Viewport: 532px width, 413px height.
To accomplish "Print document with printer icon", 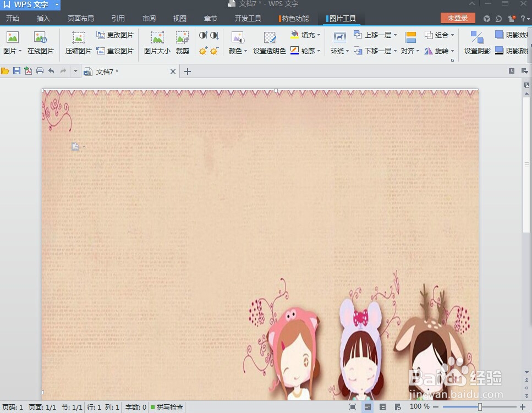I will pos(40,71).
